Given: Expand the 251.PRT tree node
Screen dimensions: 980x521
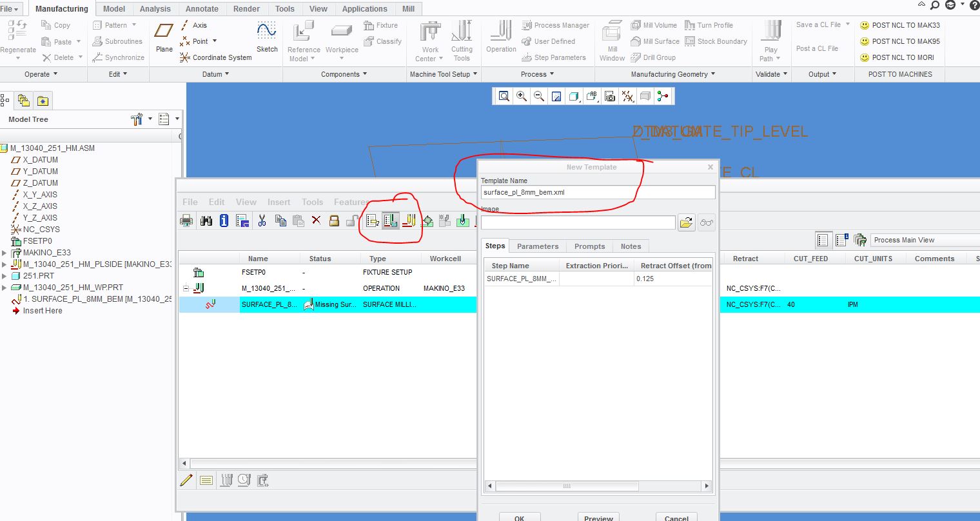Looking at the screenshot, I should pos(5,276).
